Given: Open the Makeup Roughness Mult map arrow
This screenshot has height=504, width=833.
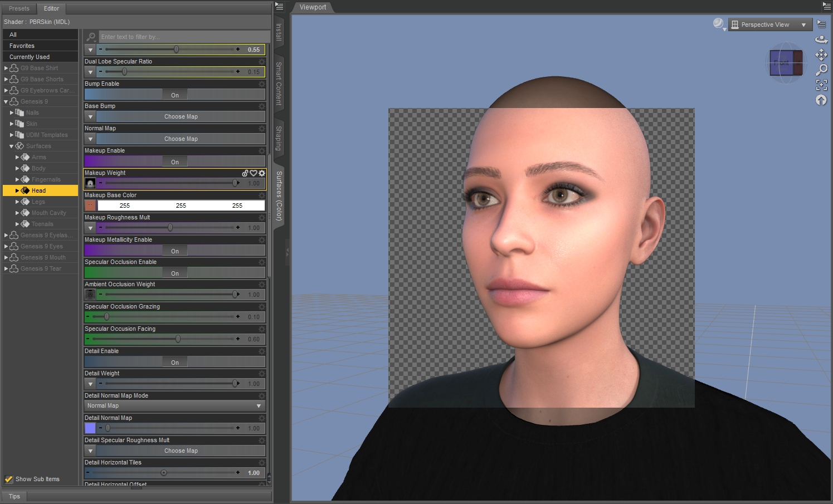Looking at the screenshot, I should [90, 228].
